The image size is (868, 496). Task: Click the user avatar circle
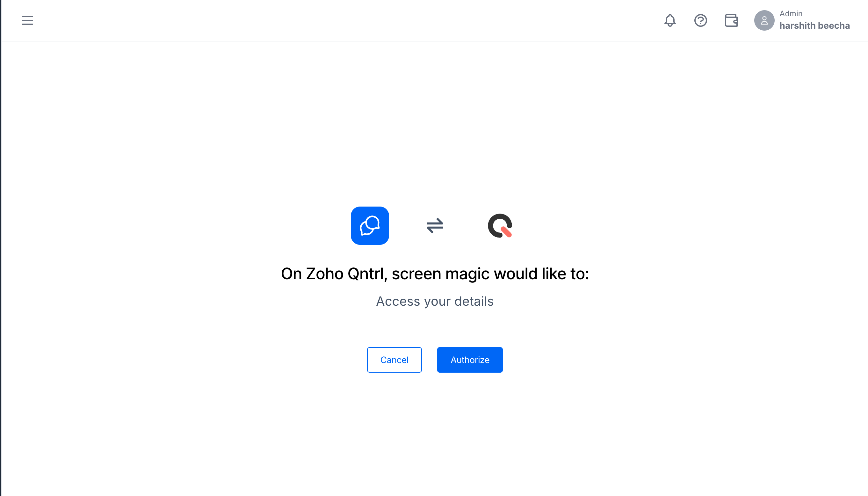click(764, 20)
